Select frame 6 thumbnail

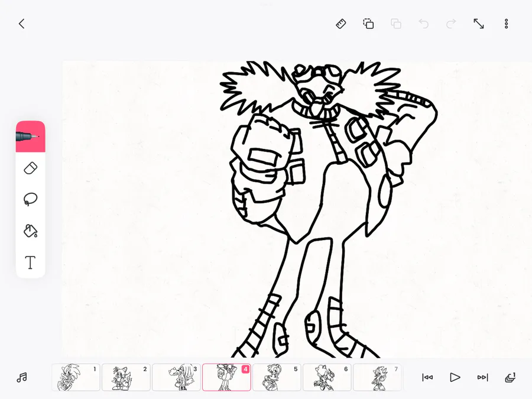(327, 377)
